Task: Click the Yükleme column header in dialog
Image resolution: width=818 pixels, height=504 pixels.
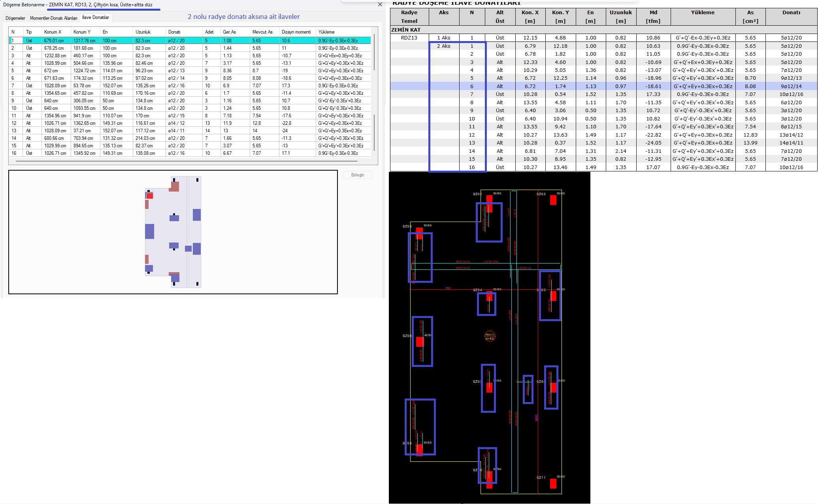Action: (343, 32)
